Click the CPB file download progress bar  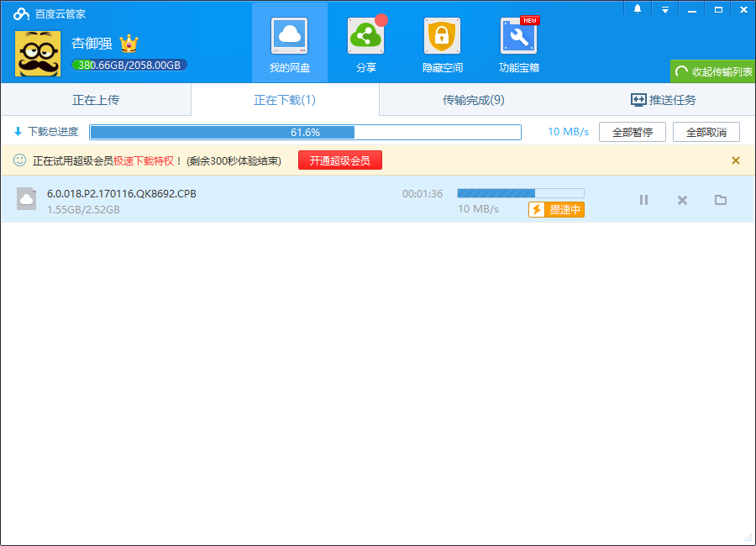tap(521, 193)
